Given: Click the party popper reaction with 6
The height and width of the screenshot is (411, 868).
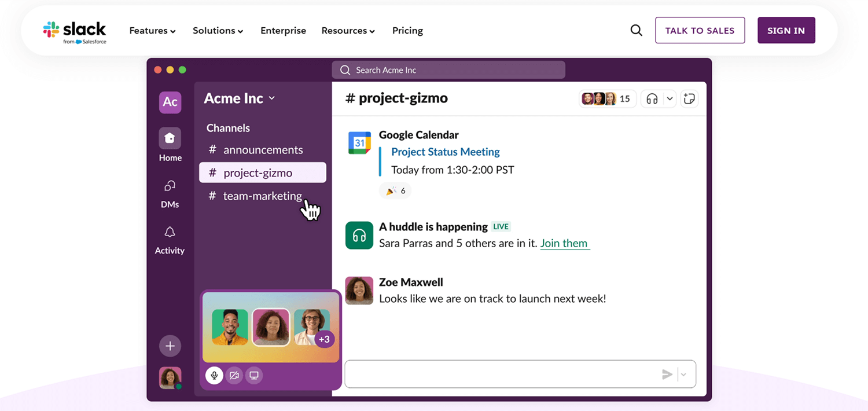Looking at the screenshot, I should (395, 190).
